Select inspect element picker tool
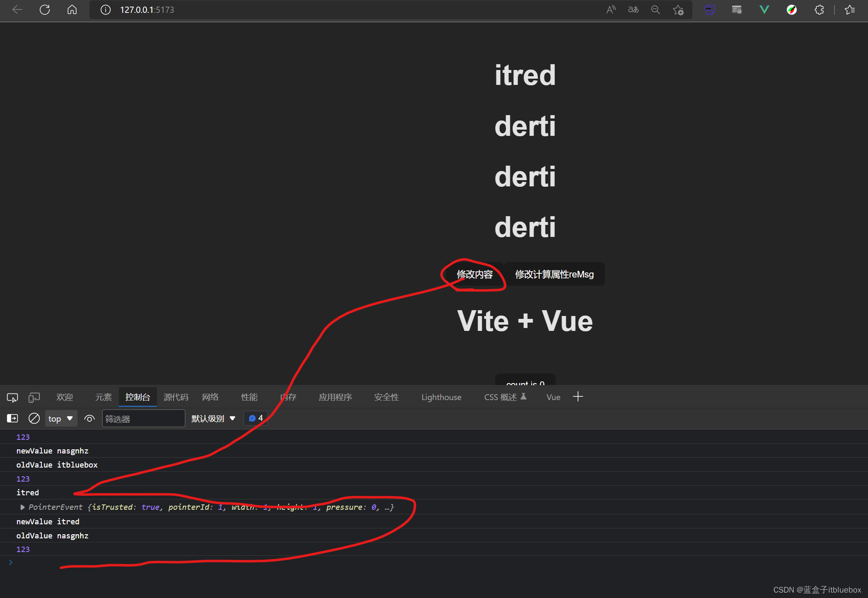 12,398
